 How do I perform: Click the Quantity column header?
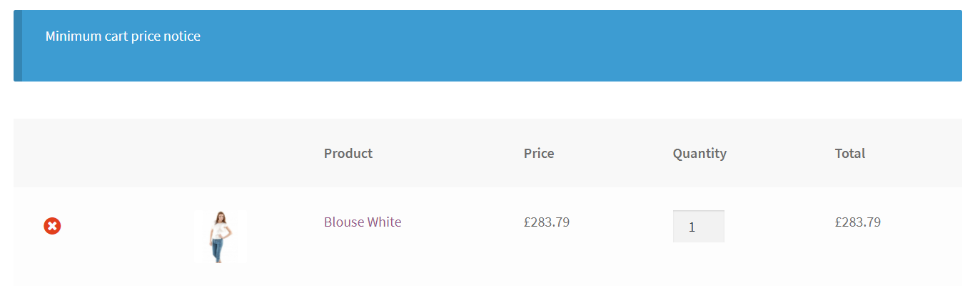point(699,153)
